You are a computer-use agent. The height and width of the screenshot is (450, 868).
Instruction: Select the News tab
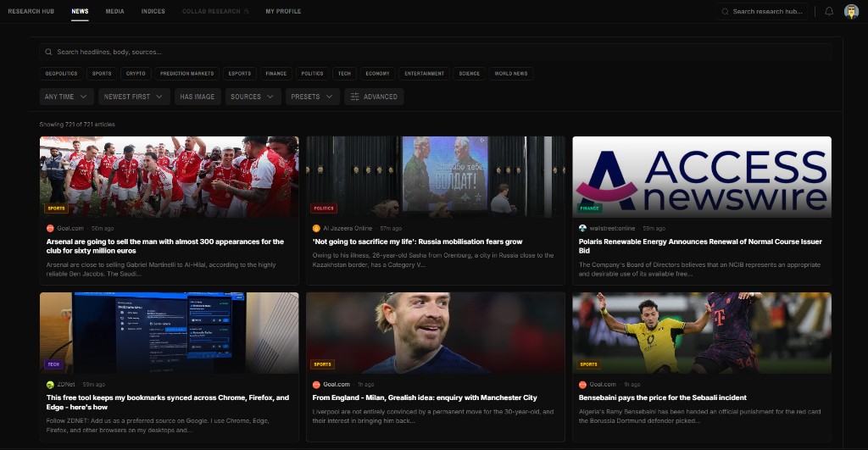80,11
